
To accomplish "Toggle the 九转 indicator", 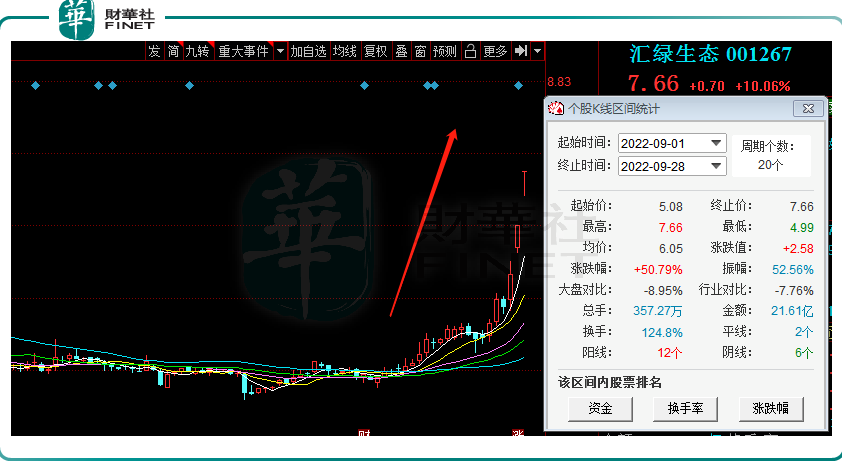I will coord(197,51).
